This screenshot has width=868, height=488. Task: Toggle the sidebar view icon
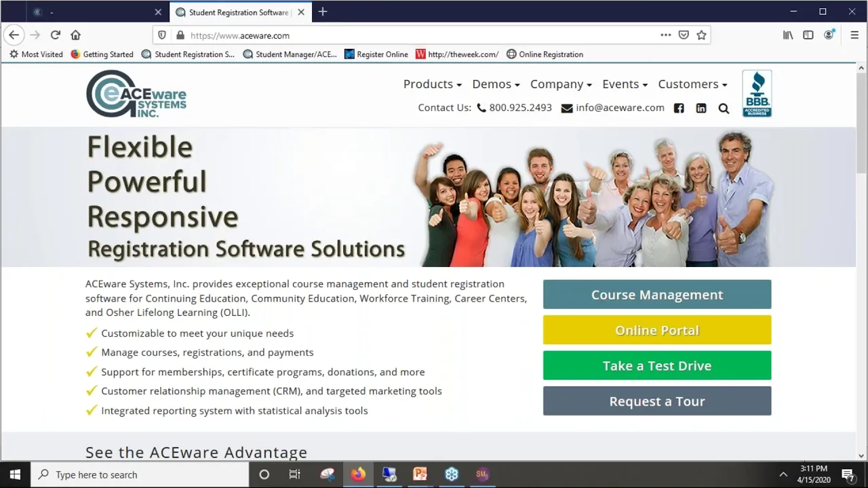point(808,35)
